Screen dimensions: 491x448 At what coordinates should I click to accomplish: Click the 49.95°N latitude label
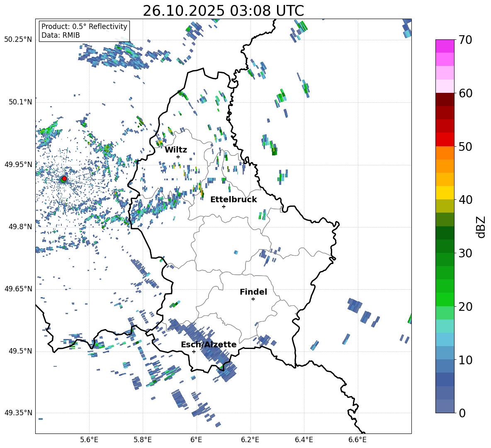18,164
